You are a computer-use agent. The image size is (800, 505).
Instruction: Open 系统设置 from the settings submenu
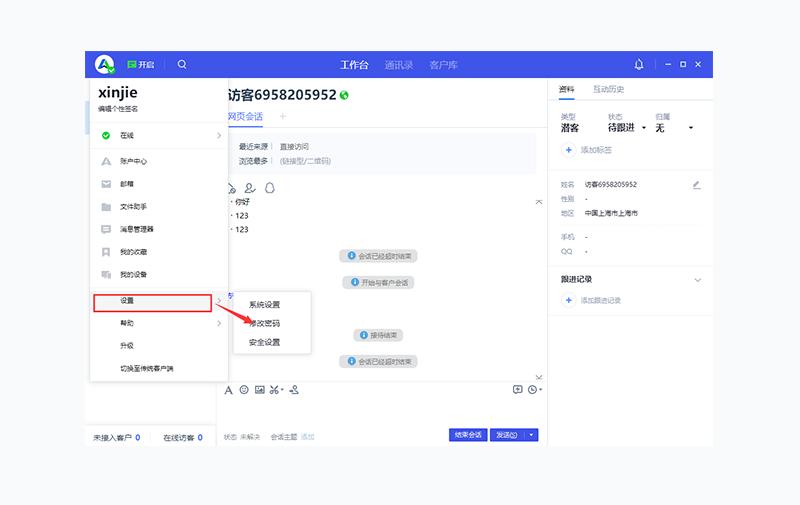pos(264,305)
